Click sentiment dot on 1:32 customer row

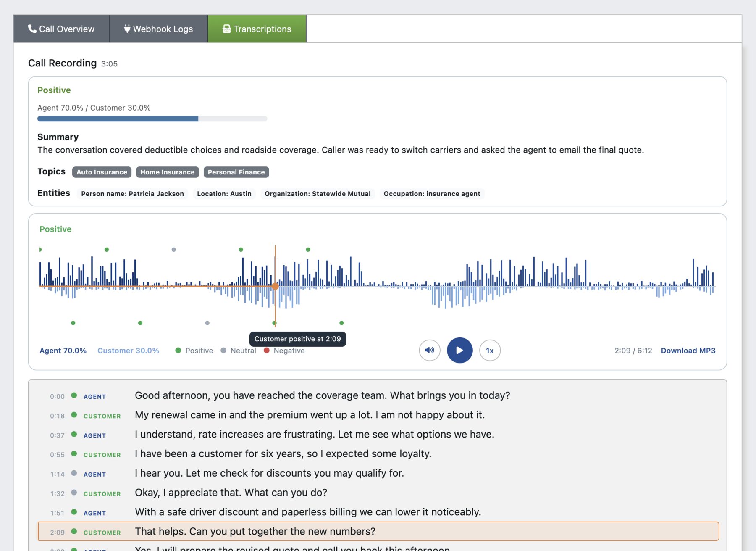(x=74, y=492)
